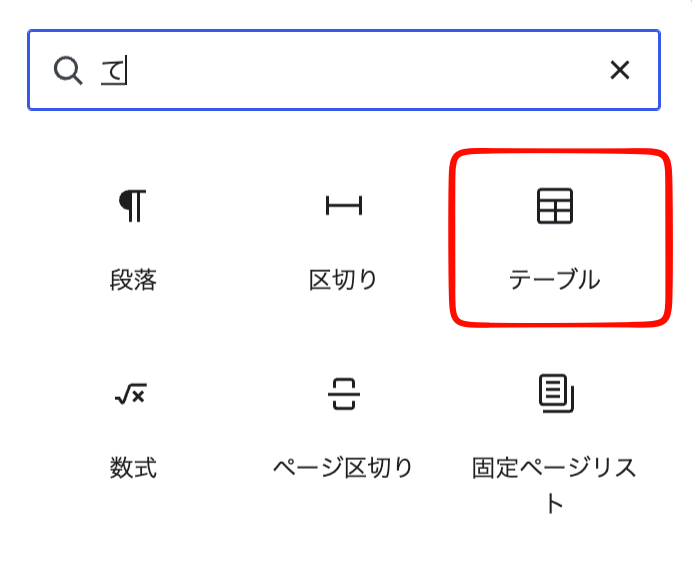Viewport: 692px width, 578px height.
Task: Focus the block search input field
Action: pyautogui.click(x=344, y=70)
